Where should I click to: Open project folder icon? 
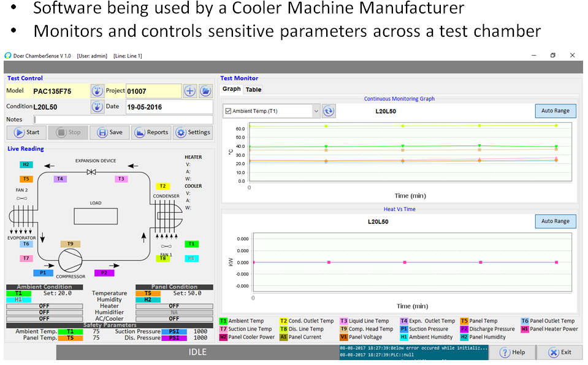point(205,91)
